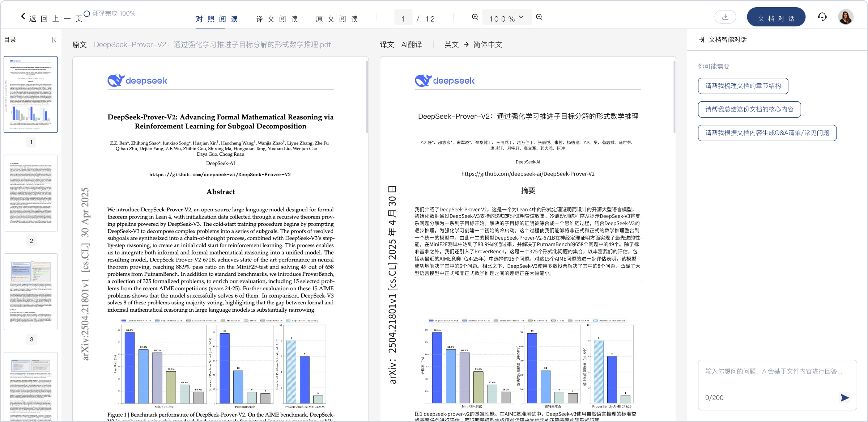The width and height of the screenshot is (868, 422).
Task: Ask to outline document chapter structure
Action: coord(743,86)
